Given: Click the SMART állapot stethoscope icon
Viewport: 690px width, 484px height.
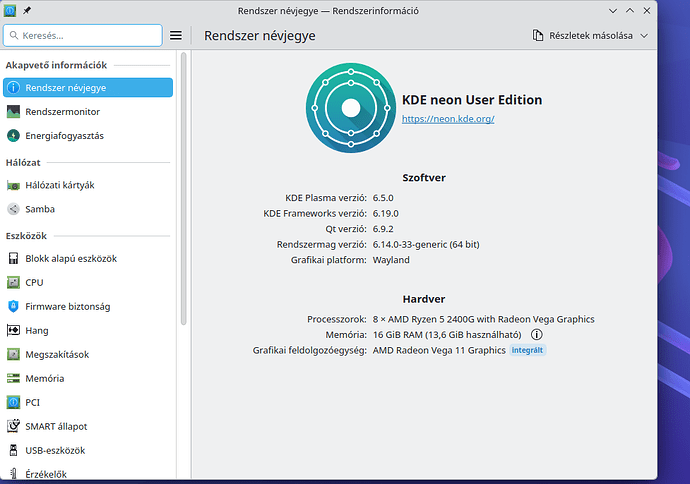Looking at the screenshot, I should [x=14, y=426].
